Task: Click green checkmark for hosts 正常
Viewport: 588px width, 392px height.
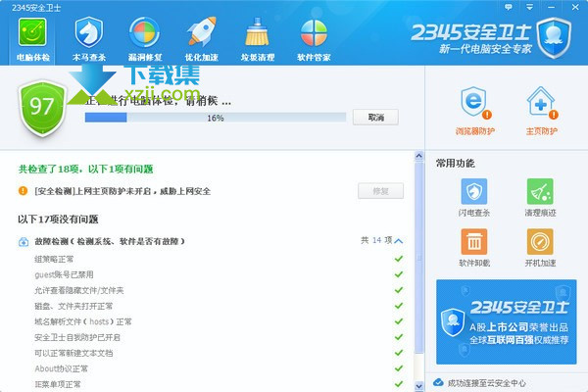Action: coord(399,321)
